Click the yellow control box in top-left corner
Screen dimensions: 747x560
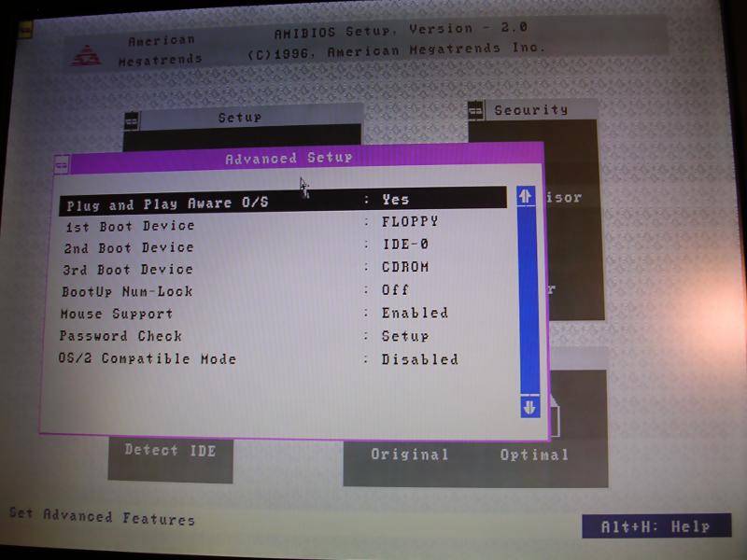point(25,30)
